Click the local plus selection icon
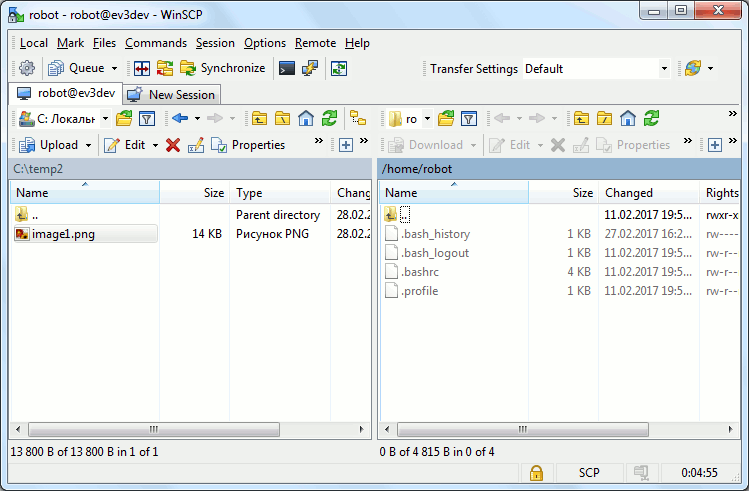 tap(346, 145)
